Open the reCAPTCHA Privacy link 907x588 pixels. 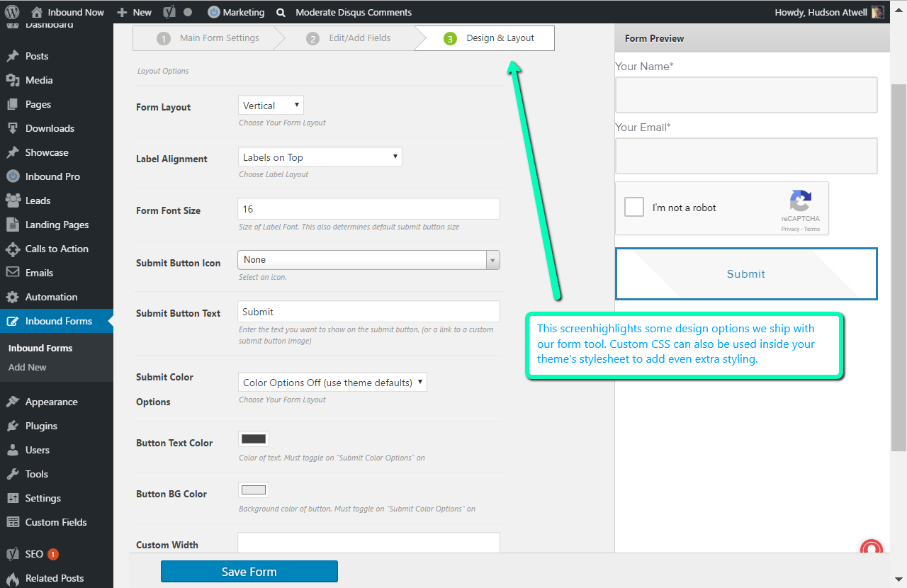point(790,229)
